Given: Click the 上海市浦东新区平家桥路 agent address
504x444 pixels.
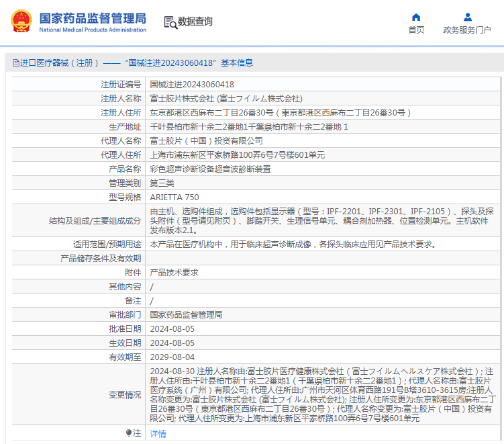Looking at the screenshot, I should [x=237, y=155].
